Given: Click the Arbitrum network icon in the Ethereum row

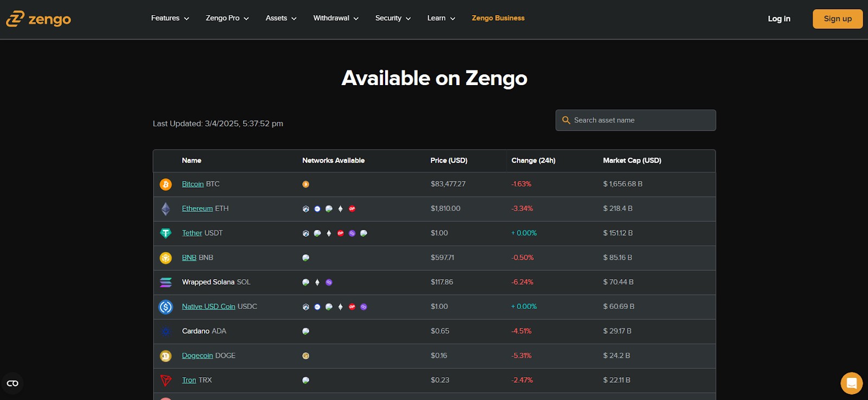Looking at the screenshot, I should [306, 209].
